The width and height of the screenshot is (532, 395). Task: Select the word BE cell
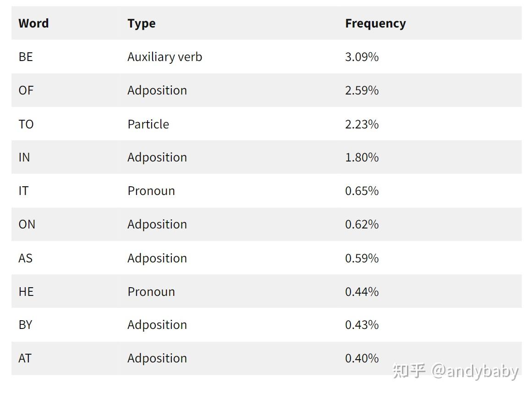click(x=26, y=57)
